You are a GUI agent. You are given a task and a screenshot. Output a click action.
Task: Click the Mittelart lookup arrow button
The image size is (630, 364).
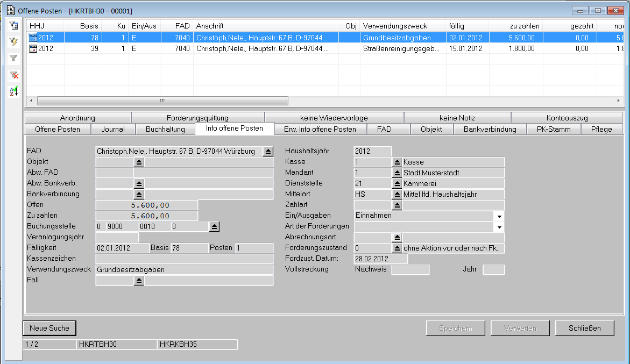point(397,195)
